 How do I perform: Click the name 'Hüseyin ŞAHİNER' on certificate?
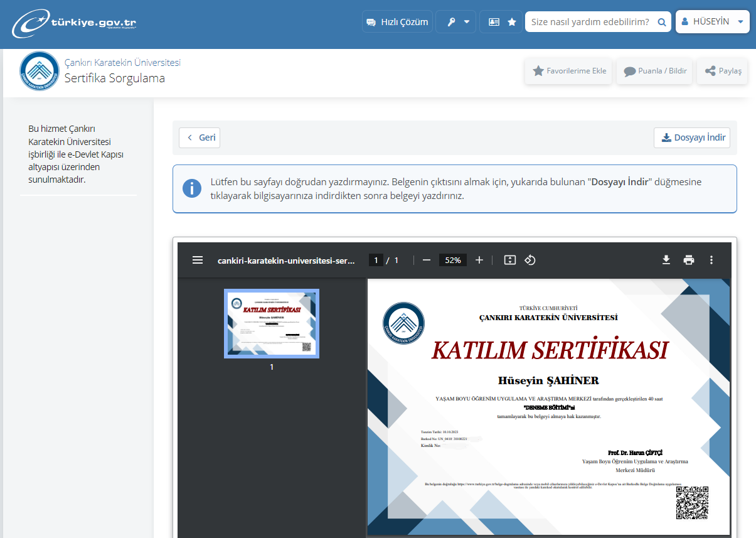pyautogui.click(x=548, y=380)
